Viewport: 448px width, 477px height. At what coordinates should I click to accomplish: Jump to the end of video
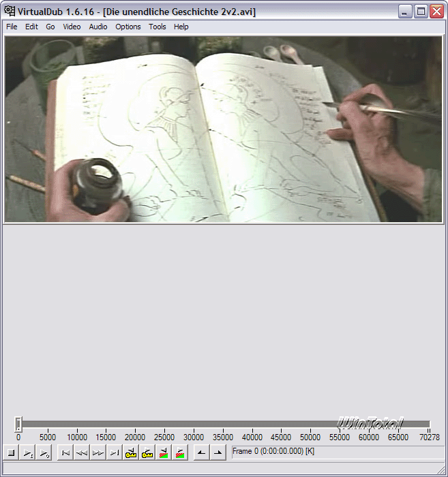point(115,452)
